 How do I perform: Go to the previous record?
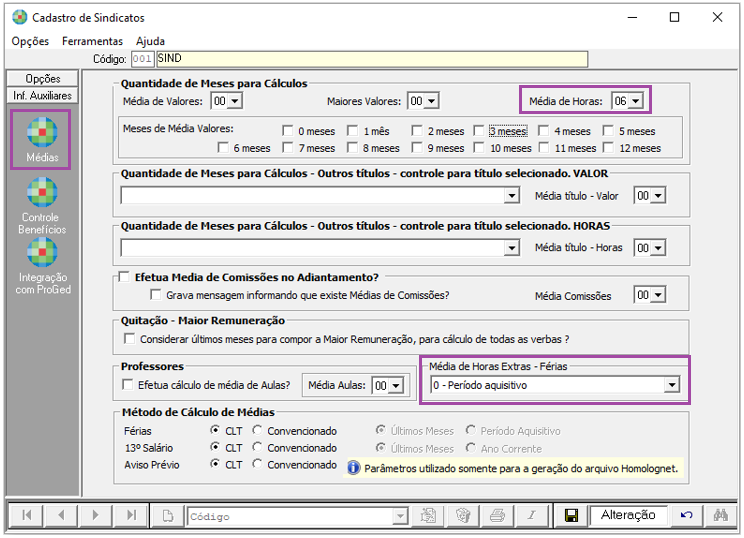(61, 515)
